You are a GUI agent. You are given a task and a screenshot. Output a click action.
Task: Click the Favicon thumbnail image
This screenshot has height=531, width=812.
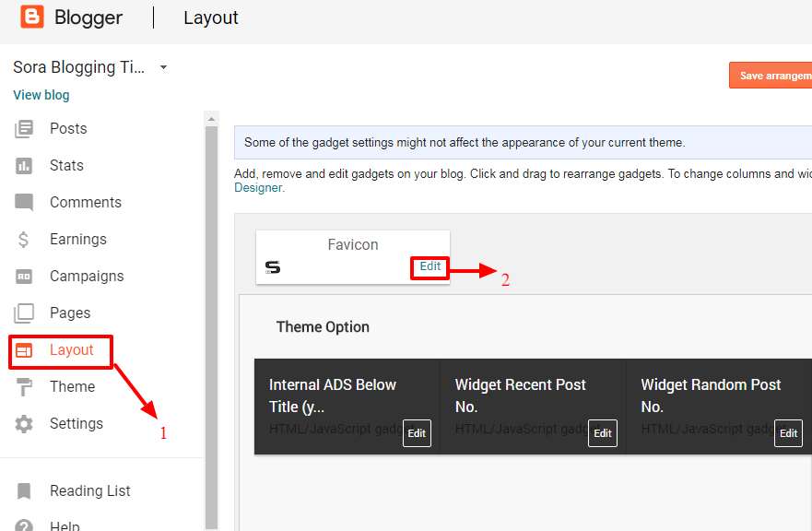point(273,266)
